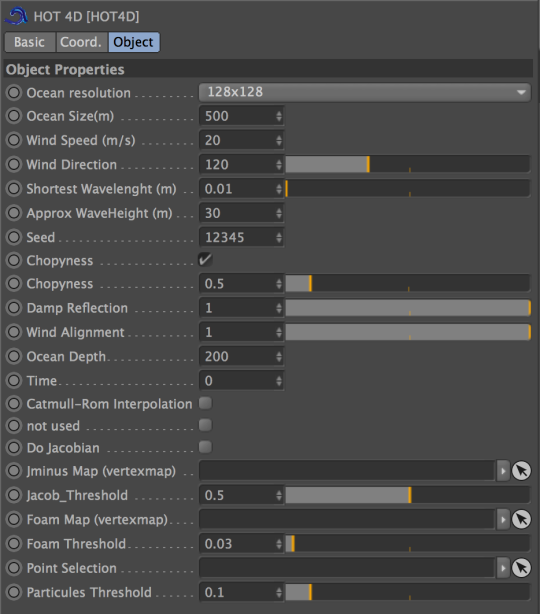Click picker arrow icon for Jminus Map
The image size is (540, 614).
pyautogui.click(x=521, y=471)
